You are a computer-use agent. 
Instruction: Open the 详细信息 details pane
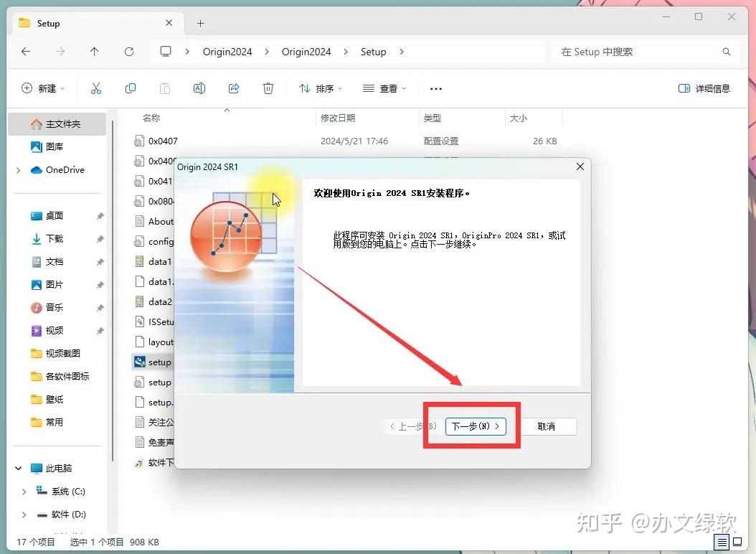point(704,88)
